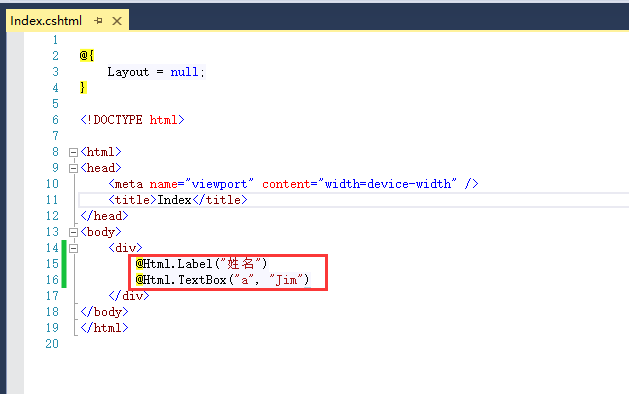Collapse the <html> code block

(x=73, y=152)
